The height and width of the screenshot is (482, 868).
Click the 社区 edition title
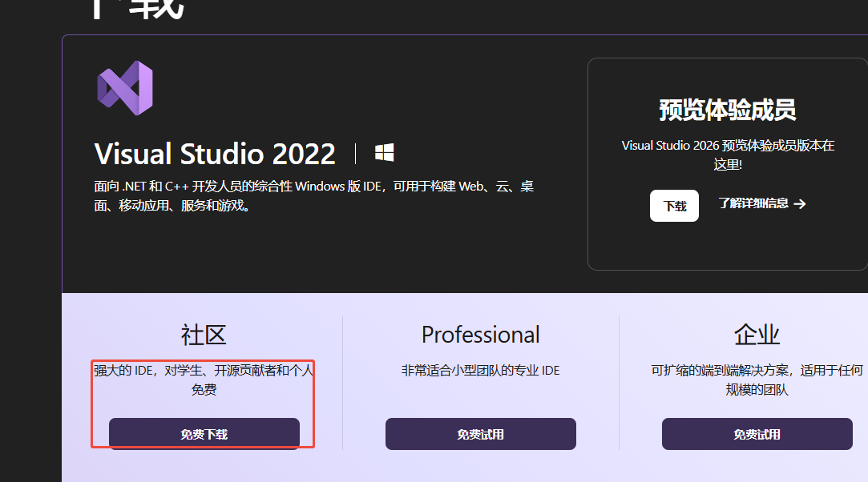(204, 335)
